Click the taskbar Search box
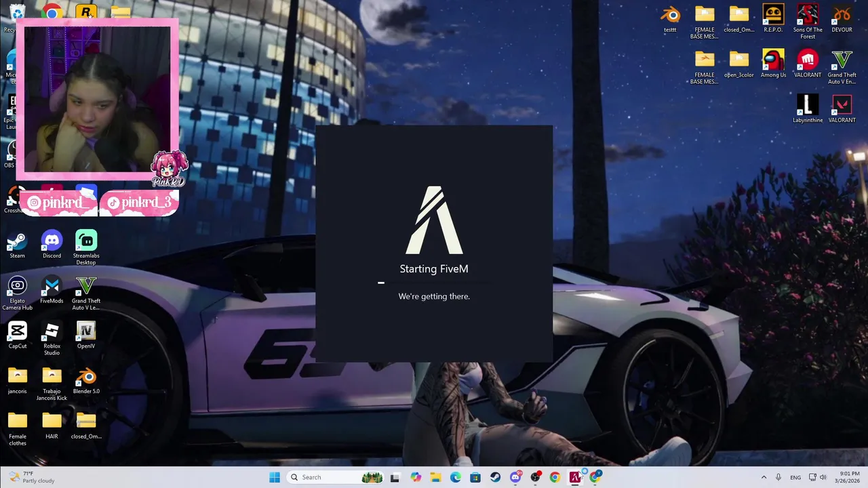The width and height of the screenshot is (868, 488). pyautogui.click(x=336, y=477)
